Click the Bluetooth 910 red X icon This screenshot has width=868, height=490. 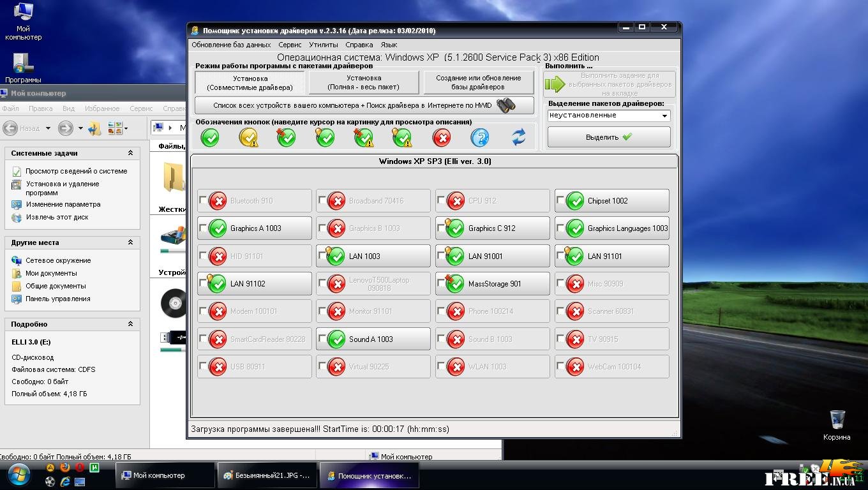tap(218, 200)
